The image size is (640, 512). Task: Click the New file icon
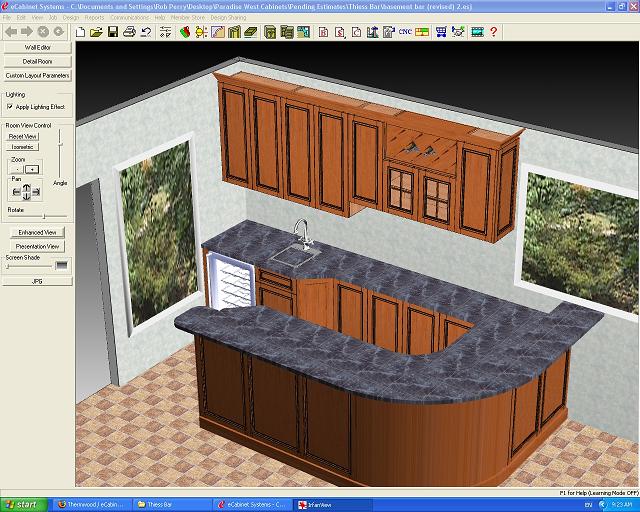[80, 32]
